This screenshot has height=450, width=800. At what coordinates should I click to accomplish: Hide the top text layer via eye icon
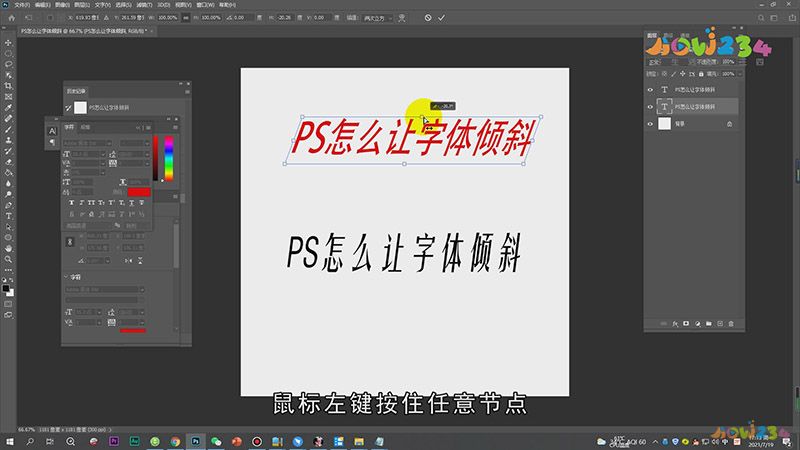[650, 90]
